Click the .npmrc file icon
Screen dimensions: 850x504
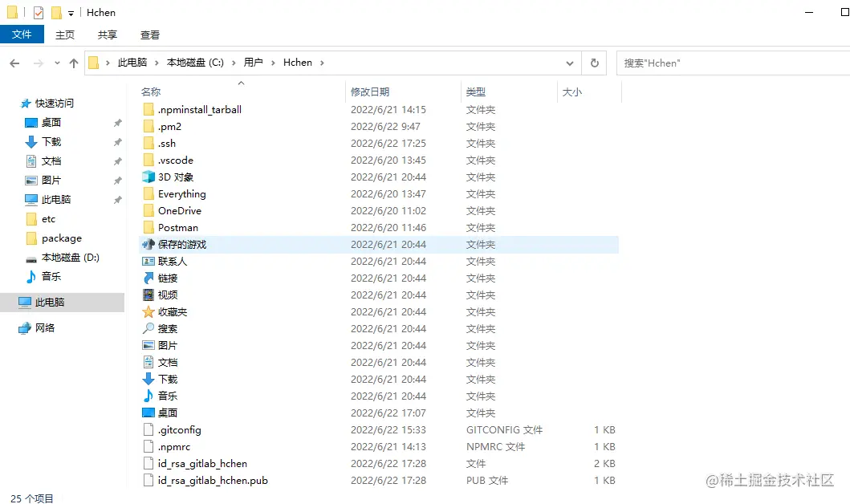tap(148, 446)
